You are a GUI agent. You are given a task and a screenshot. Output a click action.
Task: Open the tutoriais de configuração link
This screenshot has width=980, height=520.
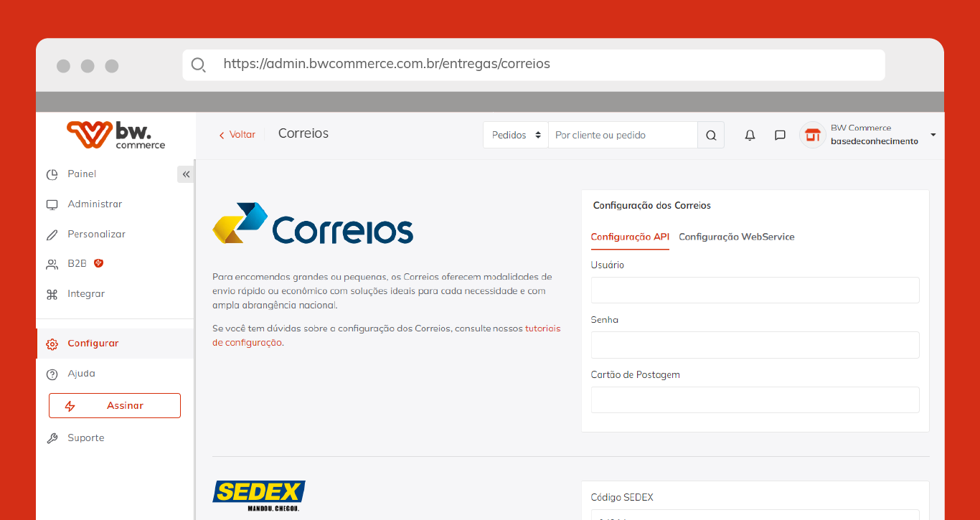387,336
